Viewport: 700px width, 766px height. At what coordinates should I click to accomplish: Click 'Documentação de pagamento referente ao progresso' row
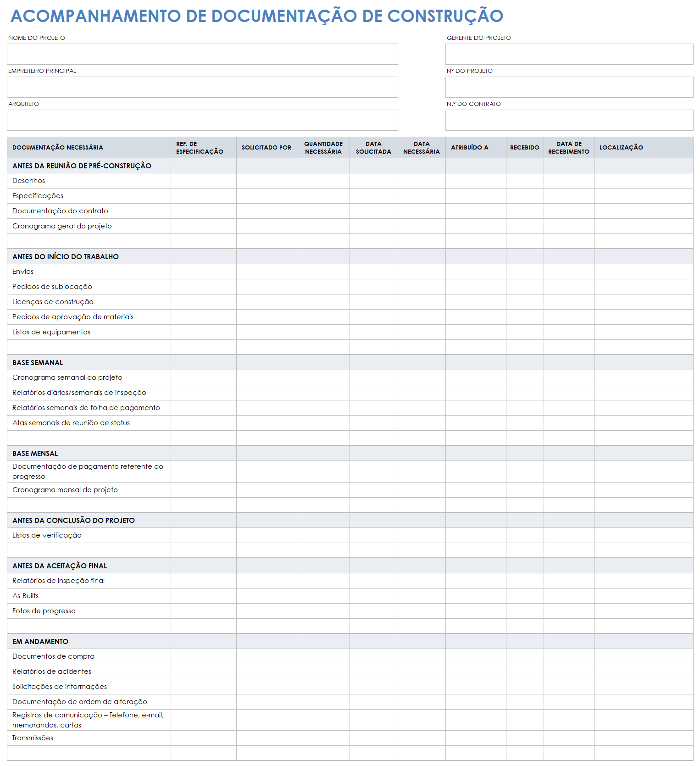point(350,472)
